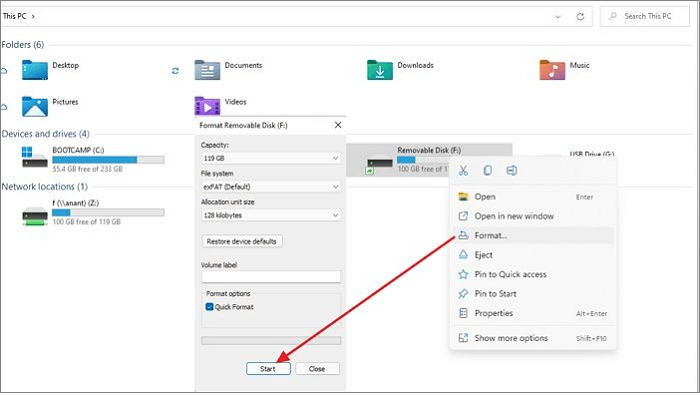Open Properties from the context menu
The image size is (700, 393).
(533, 313)
